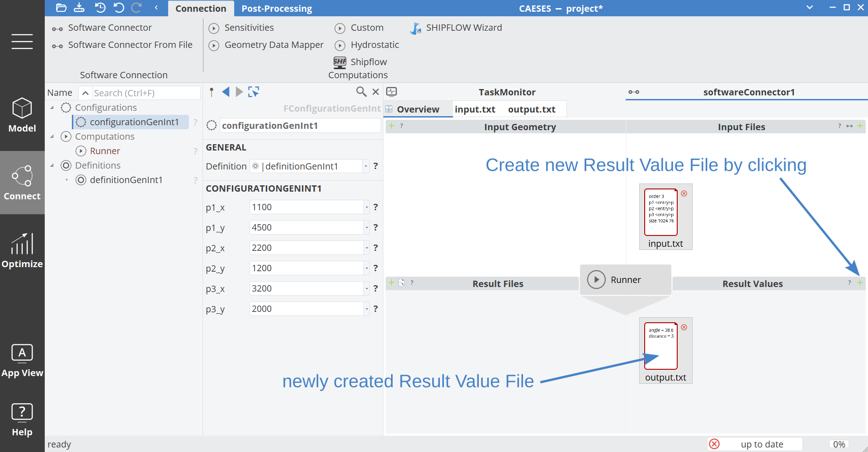868x452 pixels.
Task: Collapse the Definitions tree node
Action: pyautogui.click(x=52, y=165)
